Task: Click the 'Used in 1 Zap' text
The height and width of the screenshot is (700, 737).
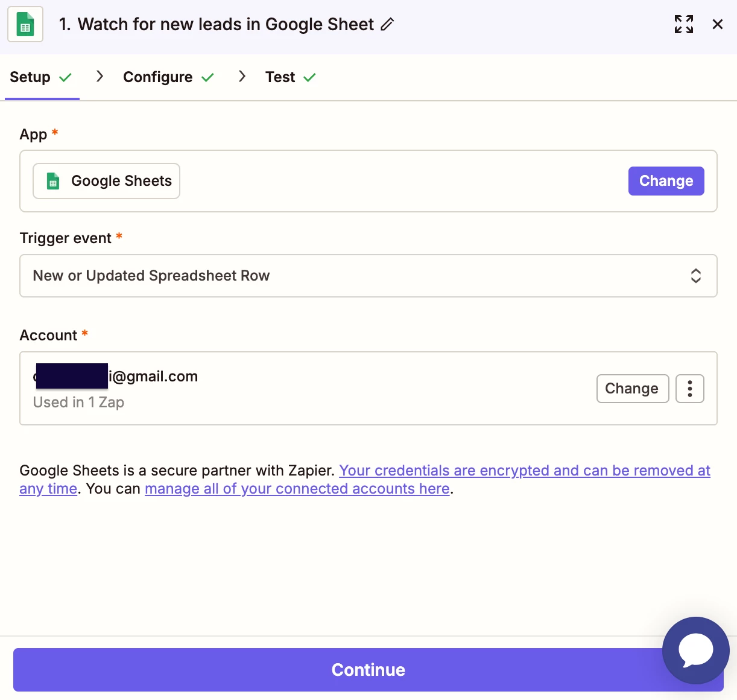Action: (78, 402)
